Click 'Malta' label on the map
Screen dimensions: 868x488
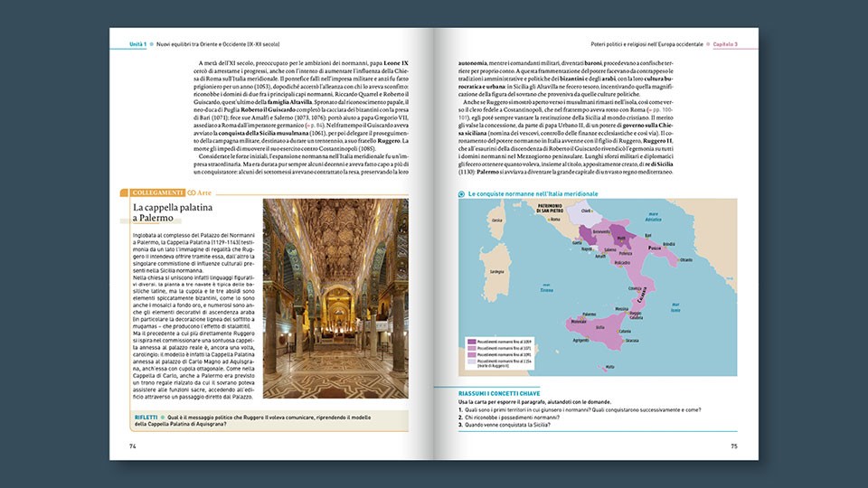(x=610, y=367)
